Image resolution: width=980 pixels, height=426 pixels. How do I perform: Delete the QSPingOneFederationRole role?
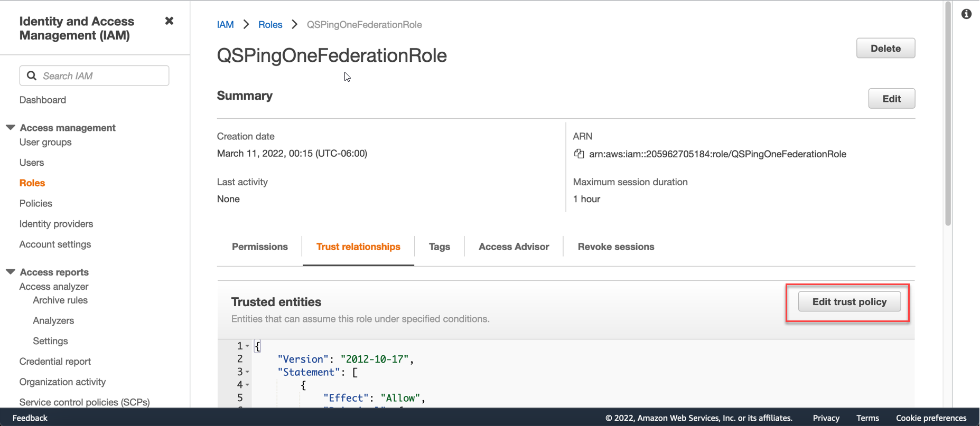tap(886, 48)
